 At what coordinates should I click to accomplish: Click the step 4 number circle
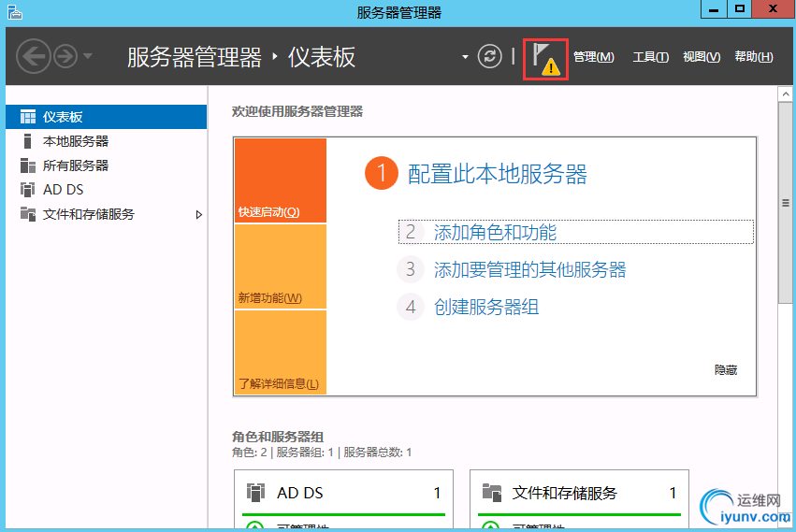[x=411, y=307]
